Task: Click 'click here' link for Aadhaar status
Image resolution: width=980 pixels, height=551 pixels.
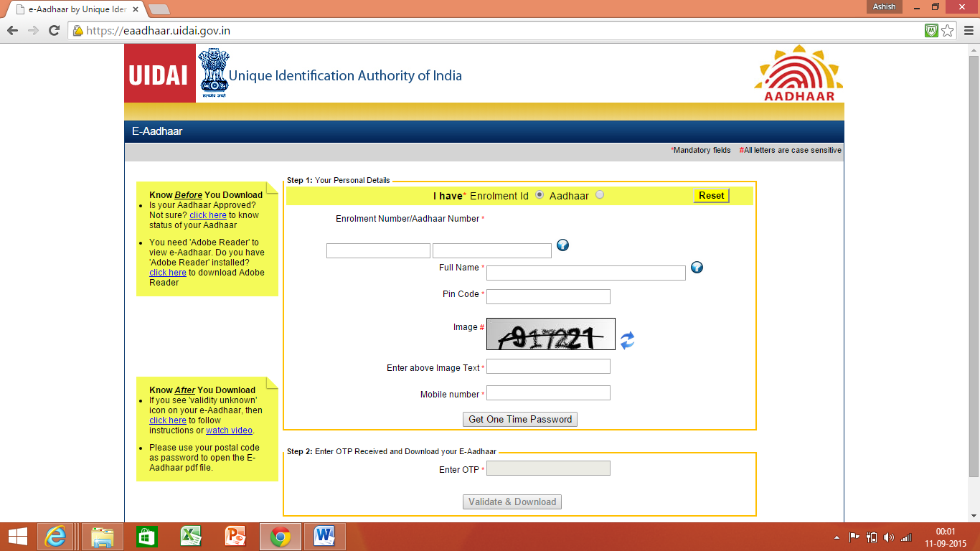Action: tap(208, 215)
